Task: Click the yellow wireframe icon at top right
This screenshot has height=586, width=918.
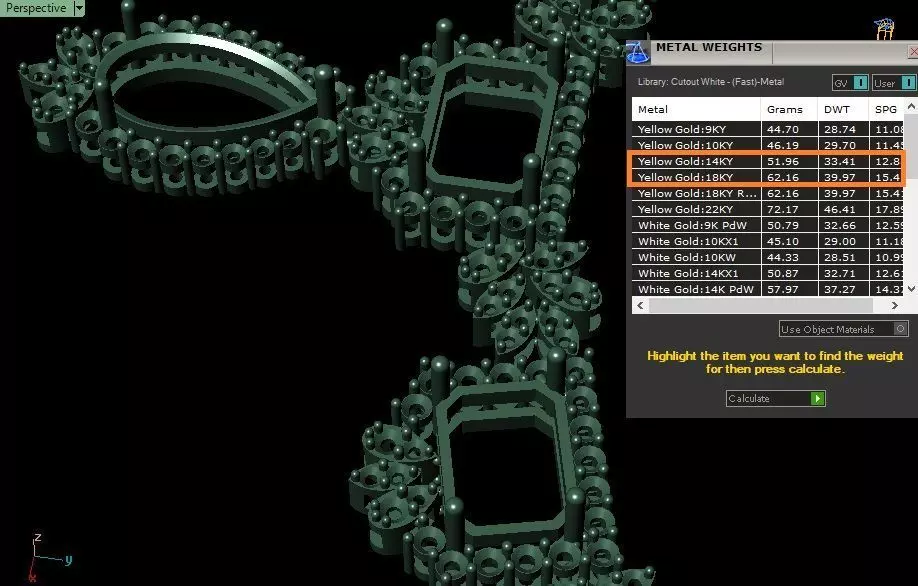Action: 885,29
